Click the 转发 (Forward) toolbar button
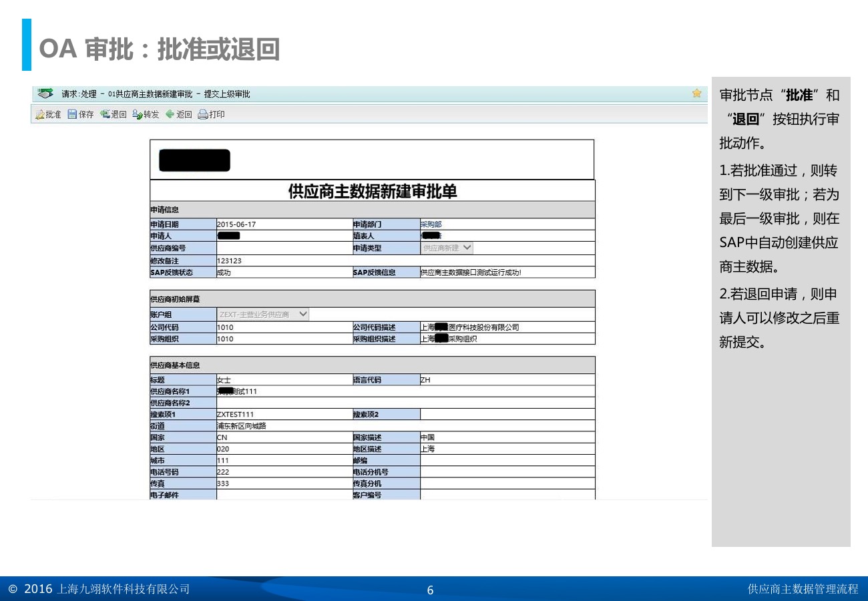This screenshot has height=601, width=868. tap(146, 114)
